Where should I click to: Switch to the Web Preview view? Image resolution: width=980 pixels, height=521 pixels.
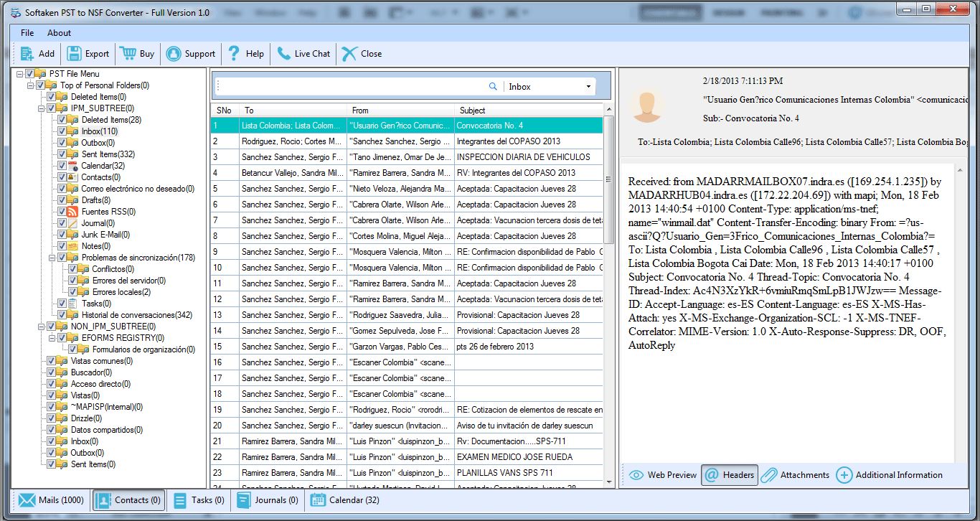coord(663,474)
